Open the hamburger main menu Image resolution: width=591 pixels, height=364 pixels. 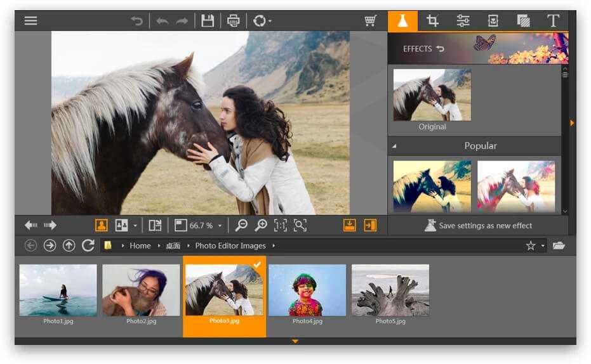(30, 20)
